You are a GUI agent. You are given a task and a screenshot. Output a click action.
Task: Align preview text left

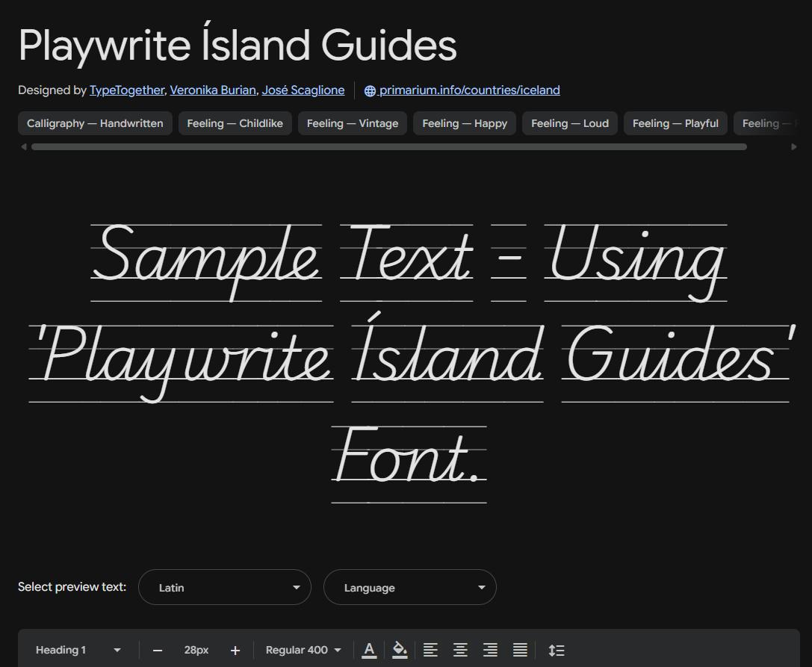click(430, 650)
